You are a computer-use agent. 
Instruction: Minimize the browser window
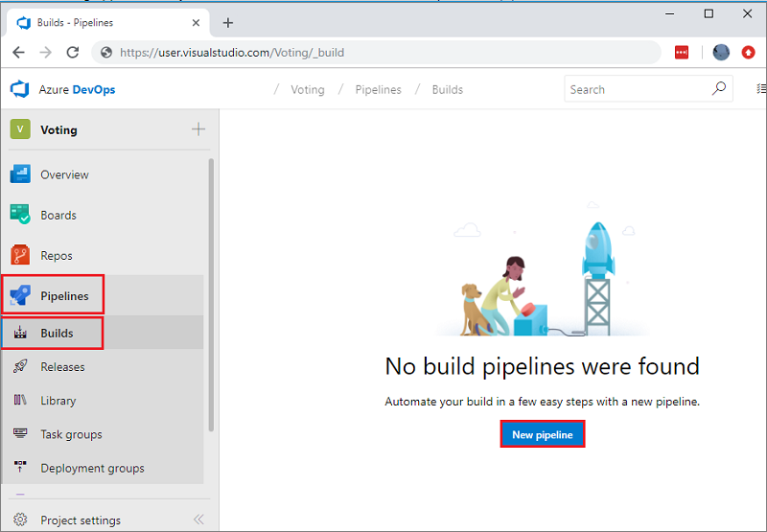[669, 13]
